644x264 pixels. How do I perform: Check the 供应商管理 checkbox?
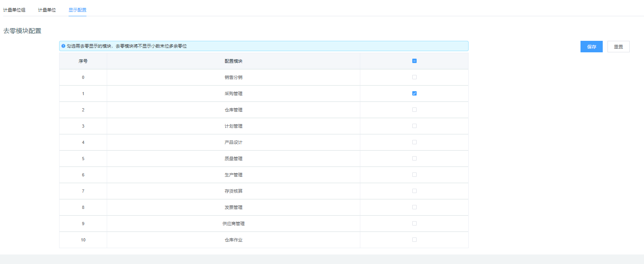click(414, 224)
